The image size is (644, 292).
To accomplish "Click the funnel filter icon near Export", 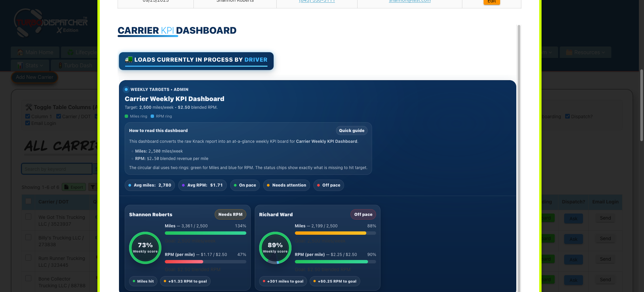I will [92, 187].
